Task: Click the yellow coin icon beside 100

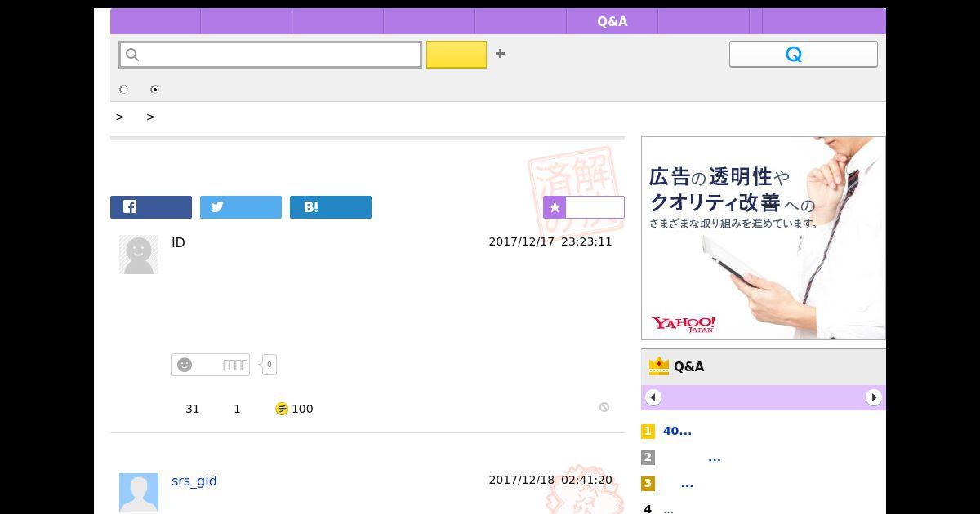Action: [x=282, y=409]
